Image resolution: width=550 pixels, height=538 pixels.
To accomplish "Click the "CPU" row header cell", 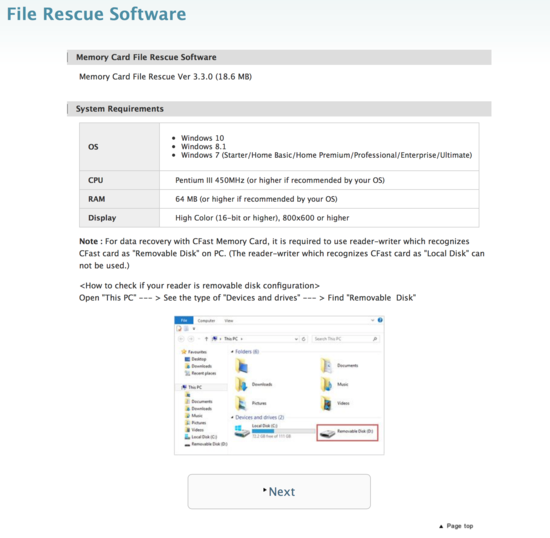I will 120,180.
